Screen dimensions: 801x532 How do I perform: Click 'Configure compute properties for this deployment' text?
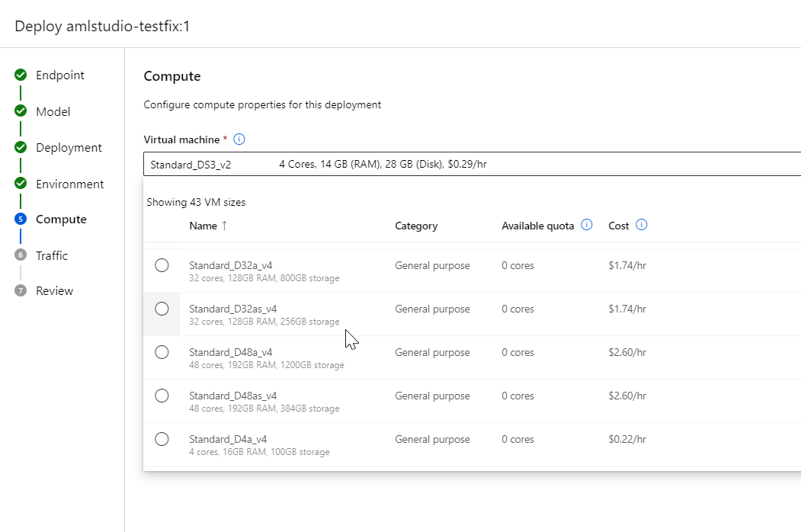[262, 104]
